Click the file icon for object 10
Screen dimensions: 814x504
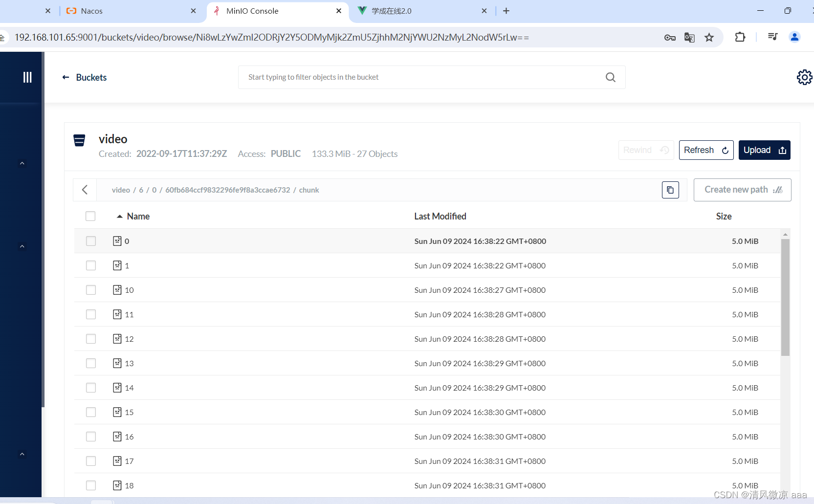[x=117, y=290]
